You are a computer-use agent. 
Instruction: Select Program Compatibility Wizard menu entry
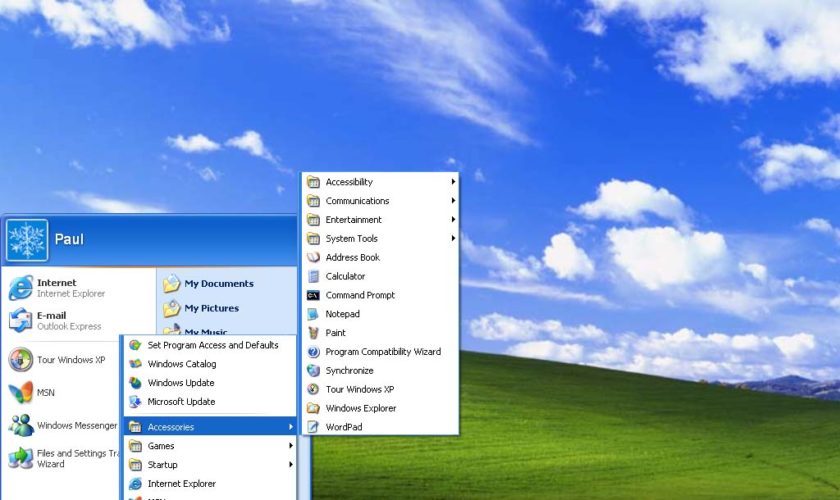tap(383, 352)
